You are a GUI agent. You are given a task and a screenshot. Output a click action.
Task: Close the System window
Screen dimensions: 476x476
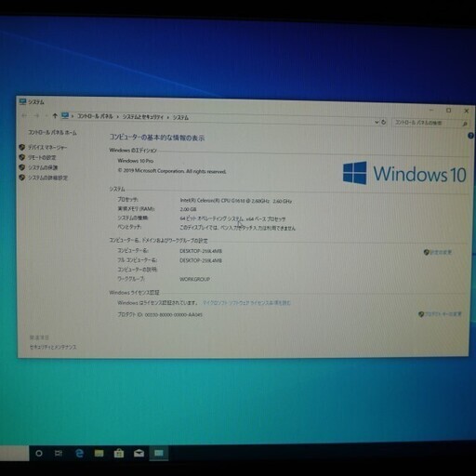(x=467, y=111)
